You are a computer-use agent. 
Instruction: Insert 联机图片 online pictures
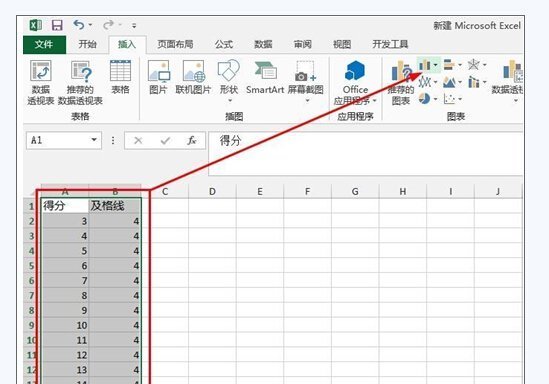tap(194, 77)
